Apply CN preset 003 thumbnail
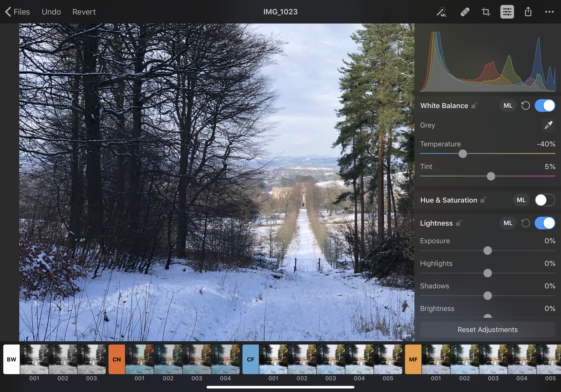 [x=197, y=359]
